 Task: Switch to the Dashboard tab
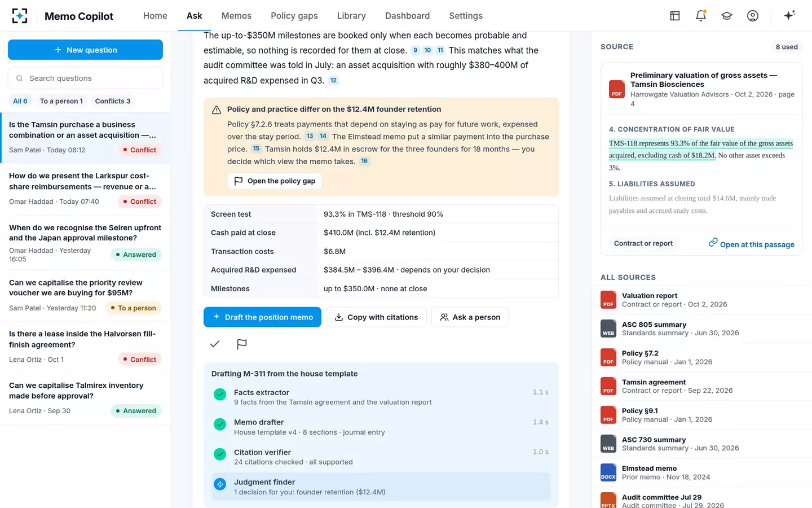(407, 16)
